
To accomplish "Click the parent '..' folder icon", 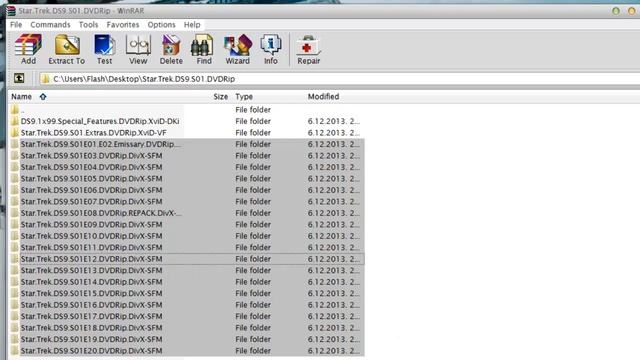I will 15,110.
